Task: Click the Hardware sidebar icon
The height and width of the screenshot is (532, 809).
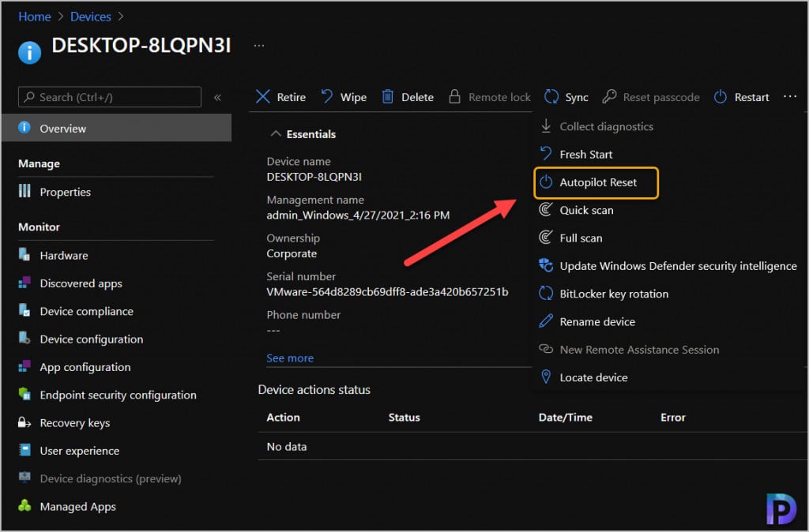Action: [x=24, y=254]
